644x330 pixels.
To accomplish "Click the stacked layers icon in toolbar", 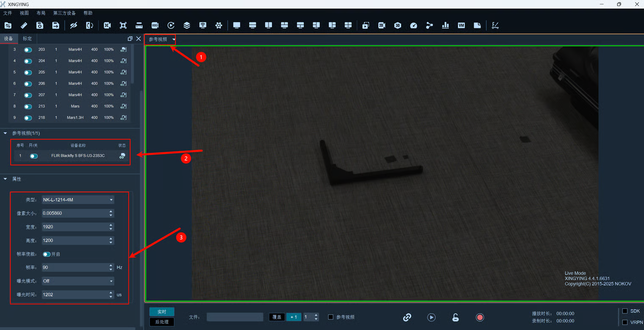I will (x=187, y=25).
